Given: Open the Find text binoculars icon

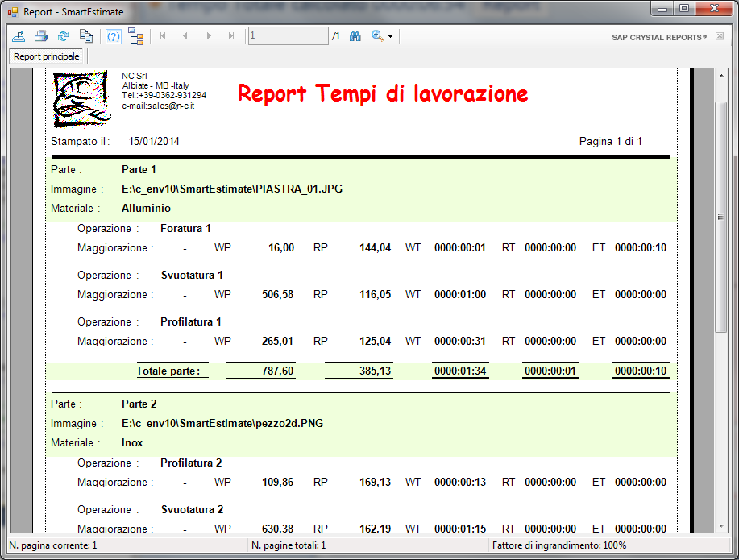Looking at the screenshot, I should [355, 35].
